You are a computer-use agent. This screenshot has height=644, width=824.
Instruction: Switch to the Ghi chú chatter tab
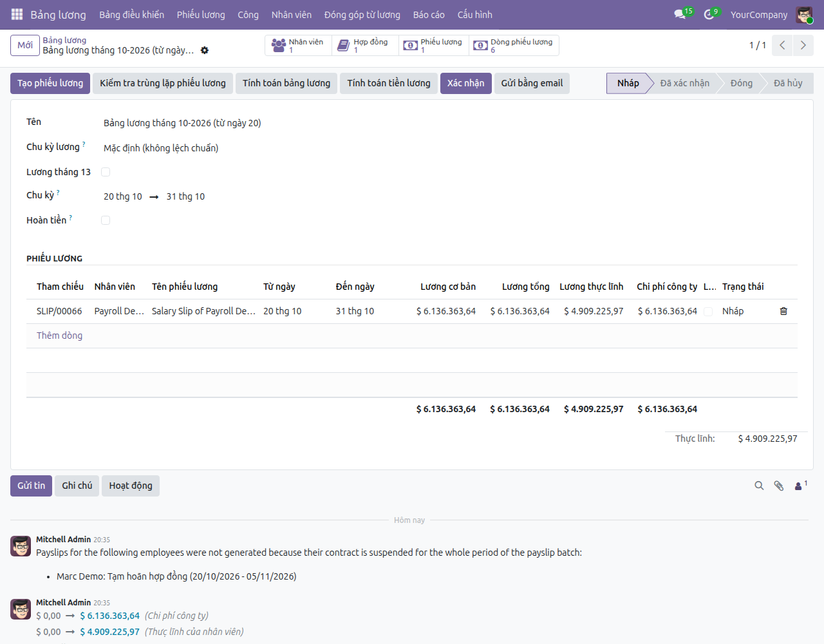coord(77,486)
